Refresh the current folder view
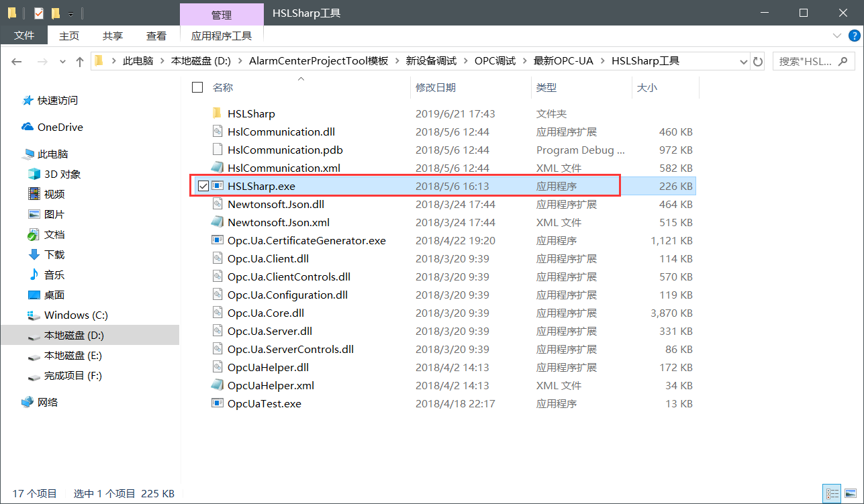Viewport: 864px width, 504px height. (x=758, y=61)
